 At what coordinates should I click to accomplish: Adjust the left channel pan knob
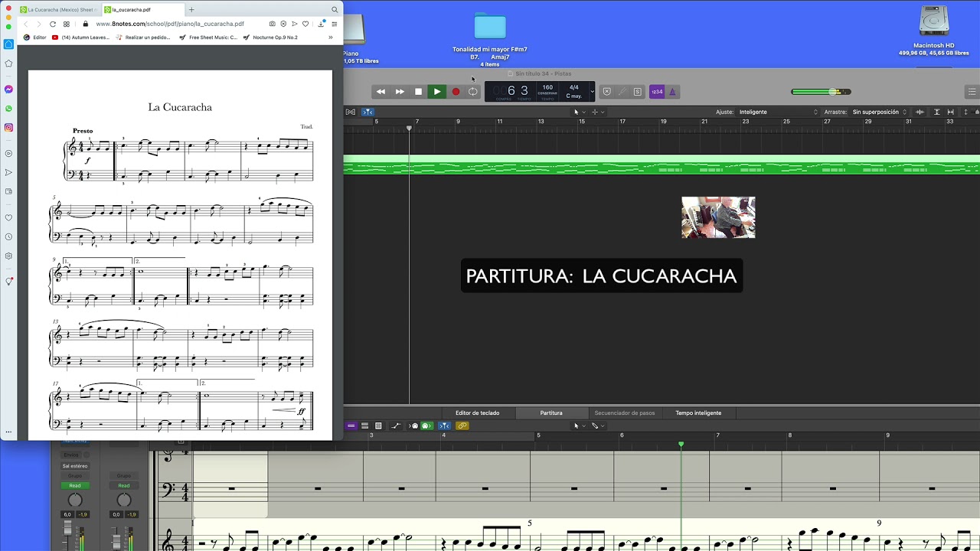click(x=75, y=500)
